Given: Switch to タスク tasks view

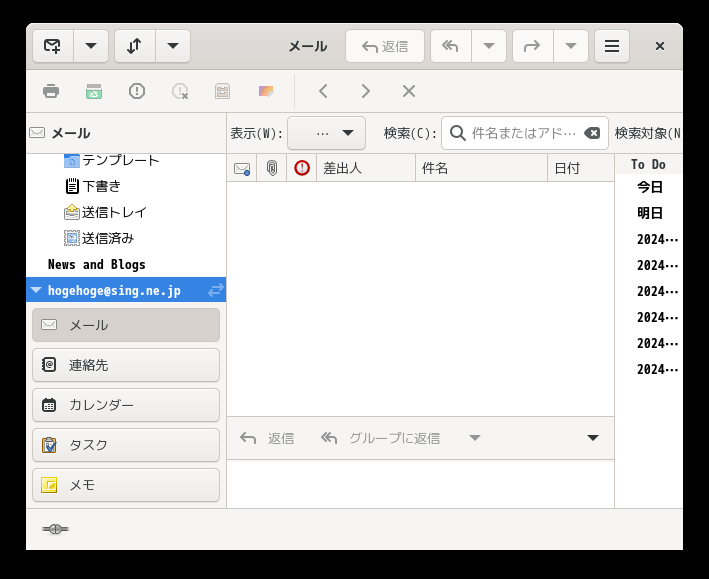Looking at the screenshot, I should click(x=126, y=445).
